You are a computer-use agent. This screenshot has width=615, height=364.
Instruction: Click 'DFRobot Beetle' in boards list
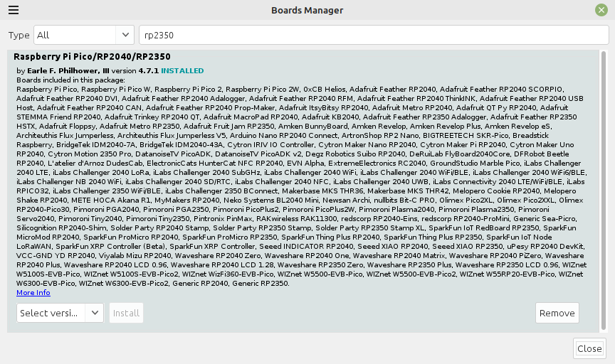coord(541,154)
